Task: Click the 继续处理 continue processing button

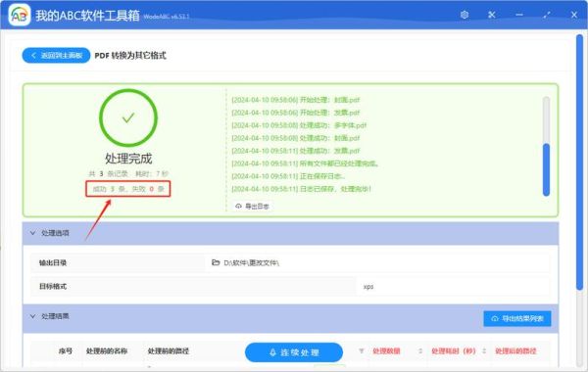Action: coord(294,352)
